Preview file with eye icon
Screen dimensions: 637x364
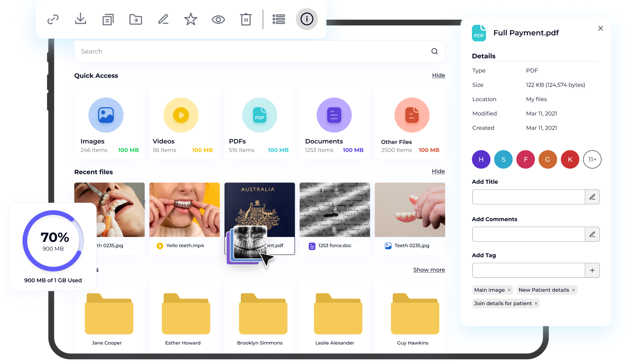tap(218, 20)
